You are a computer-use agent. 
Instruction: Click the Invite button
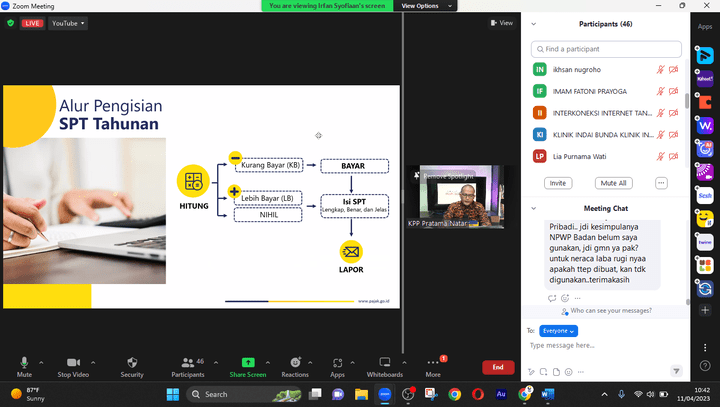coord(558,183)
